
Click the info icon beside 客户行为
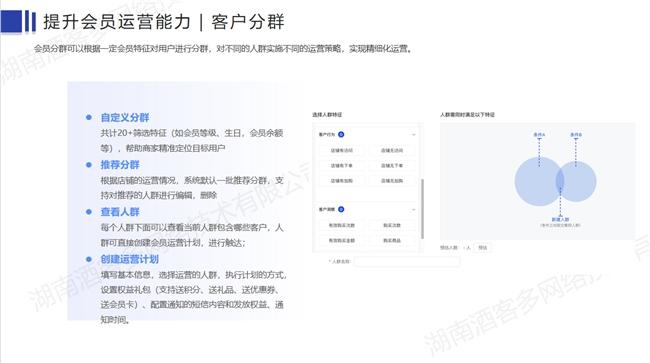click(341, 134)
